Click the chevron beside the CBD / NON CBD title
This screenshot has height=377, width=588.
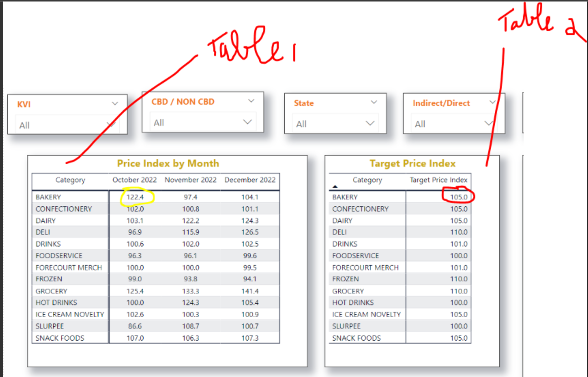point(251,101)
